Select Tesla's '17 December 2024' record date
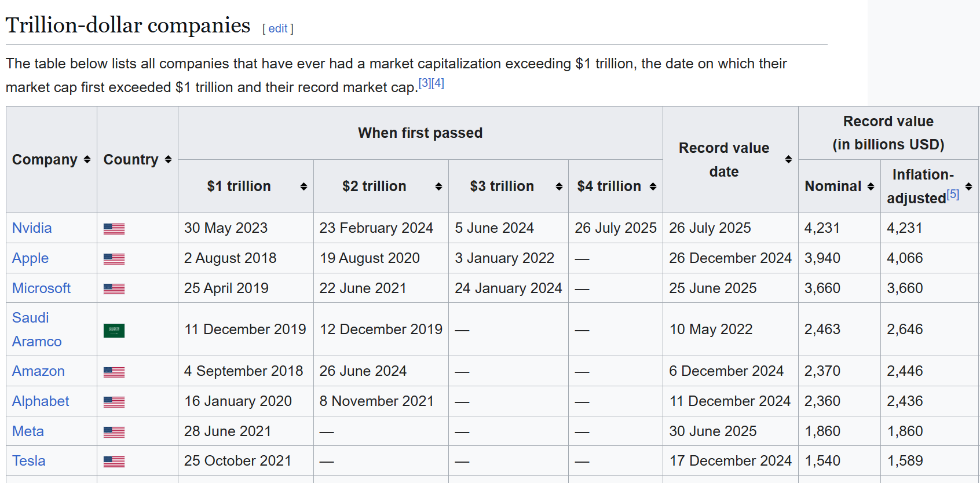This screenshot has width=980, height=483. point(730,461)
